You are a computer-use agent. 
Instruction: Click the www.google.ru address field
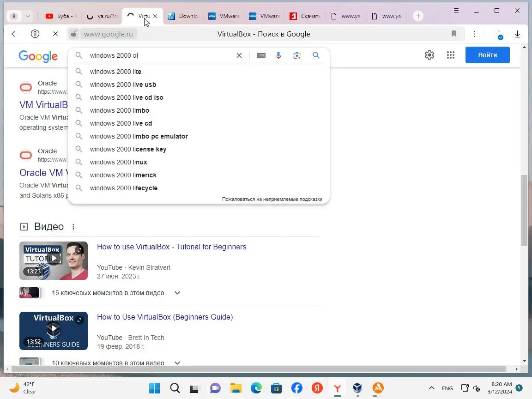point(108,34)
